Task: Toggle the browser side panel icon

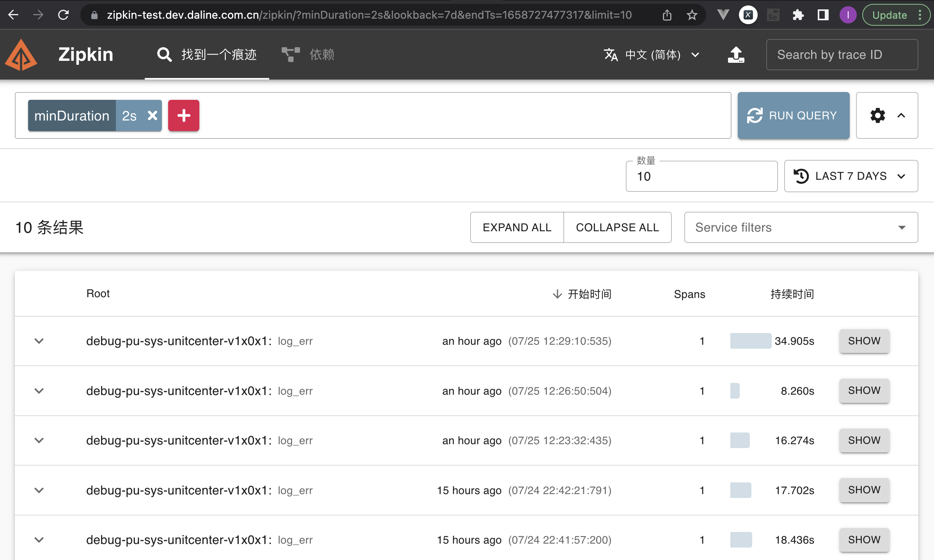Action: pos(823,15)
